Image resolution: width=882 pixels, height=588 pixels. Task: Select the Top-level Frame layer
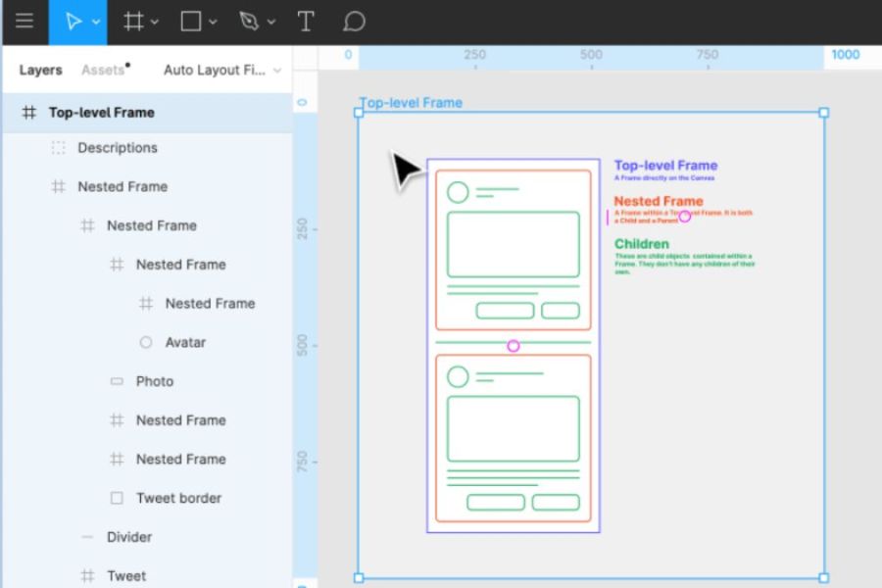pyautogui.click(x=101, y=113)
